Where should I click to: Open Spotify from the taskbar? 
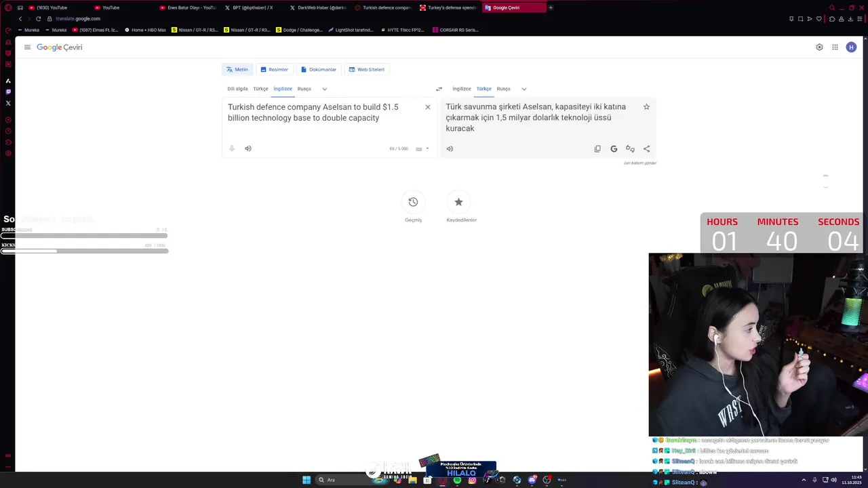(457, 480)
